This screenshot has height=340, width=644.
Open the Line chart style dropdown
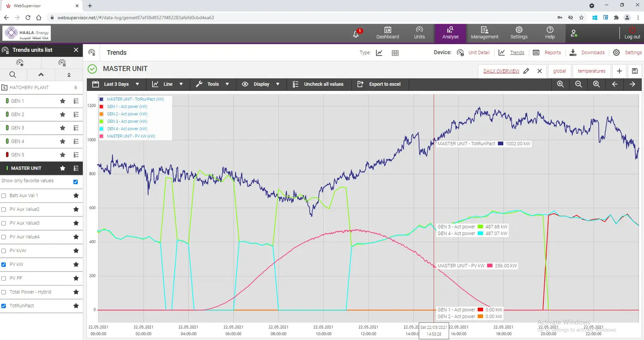coord(168,84)
